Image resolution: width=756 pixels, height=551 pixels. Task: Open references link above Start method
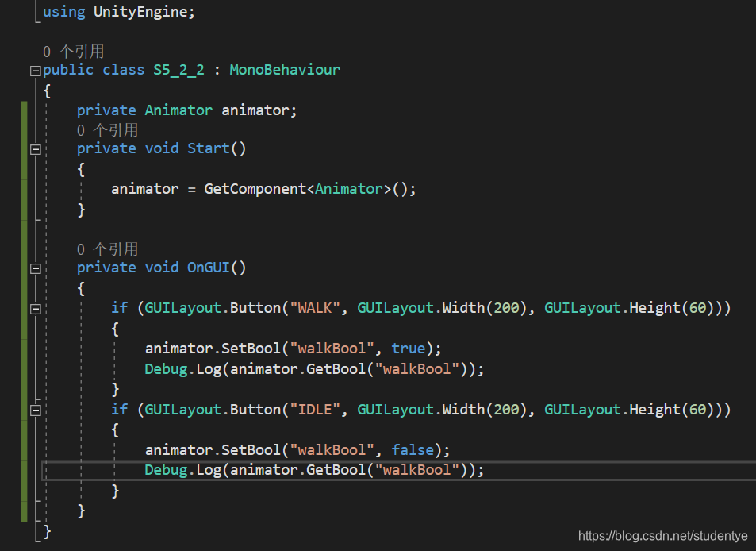coord(108,130)
